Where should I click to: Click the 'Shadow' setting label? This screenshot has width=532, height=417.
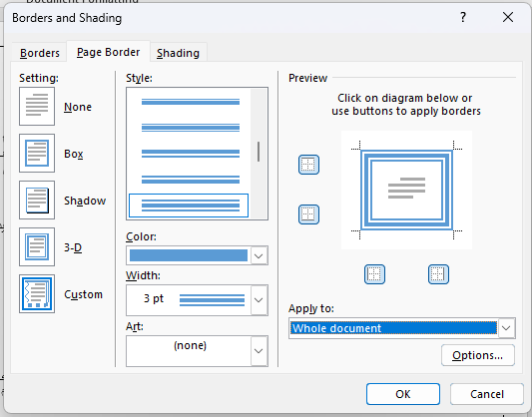pyautogui.click(x=85, y=201)
